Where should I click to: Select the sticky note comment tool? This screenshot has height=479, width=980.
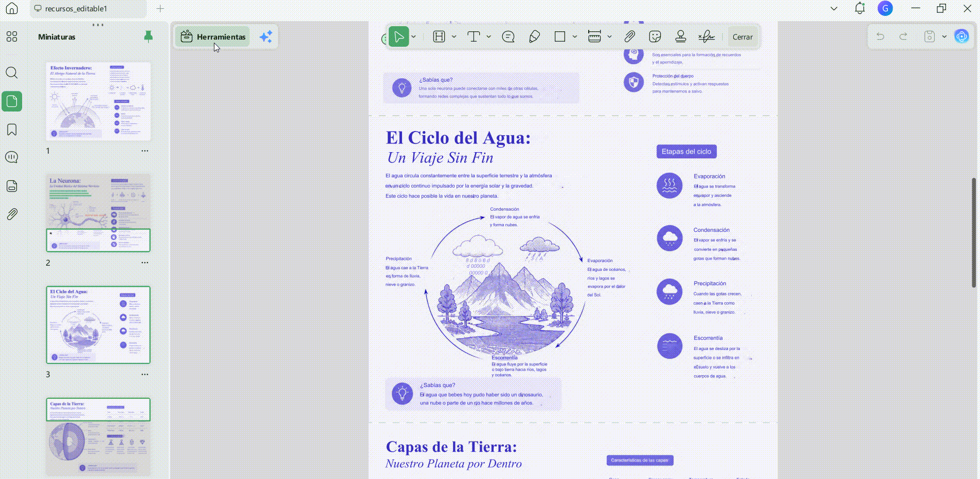pos(508,36)
